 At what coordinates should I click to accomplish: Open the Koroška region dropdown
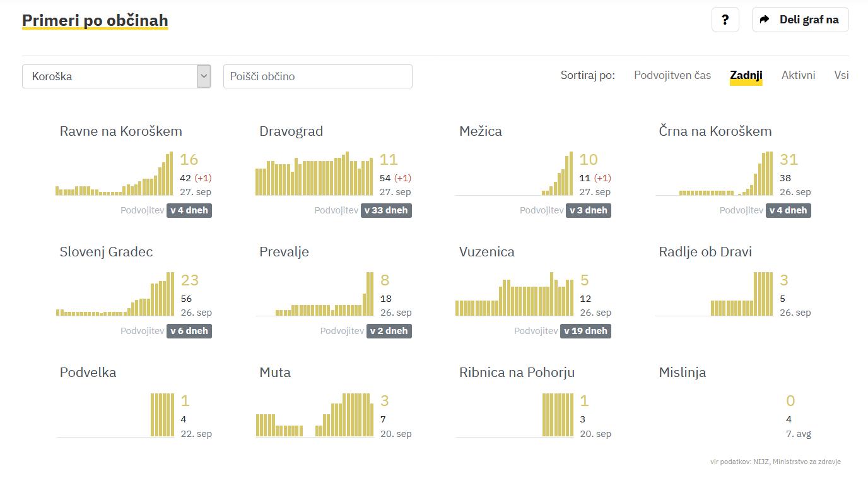pos(116,76)
